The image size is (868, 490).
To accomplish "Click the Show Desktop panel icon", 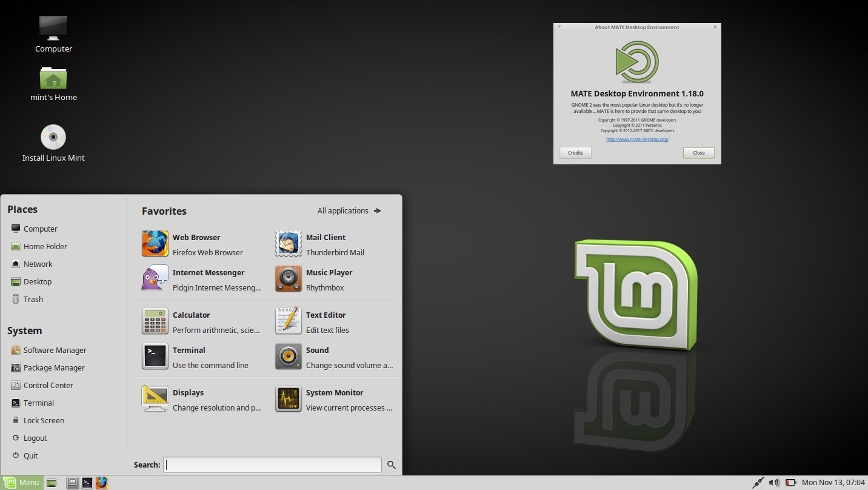I will (x=52, y=483).
